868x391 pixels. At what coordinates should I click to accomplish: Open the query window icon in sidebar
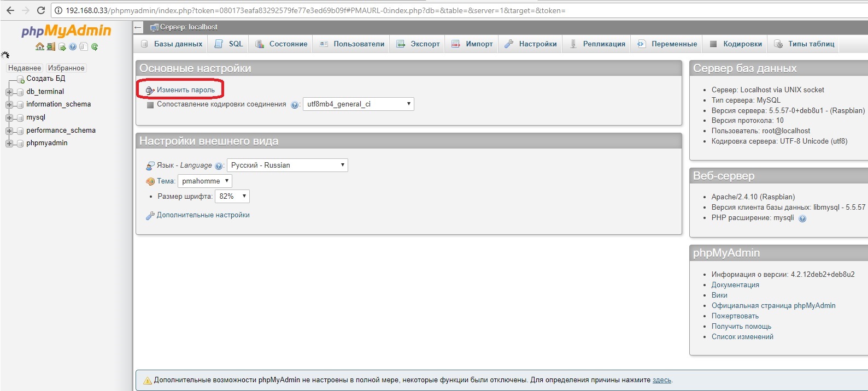click(62, 47)
